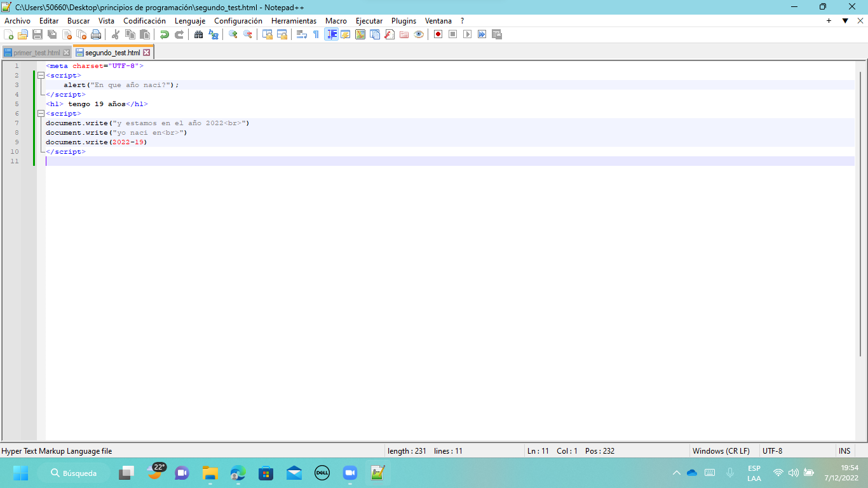The height and width of the screenshot is (488, 868).
Task: Create a new file from toolbar
Action: point(8,34)
